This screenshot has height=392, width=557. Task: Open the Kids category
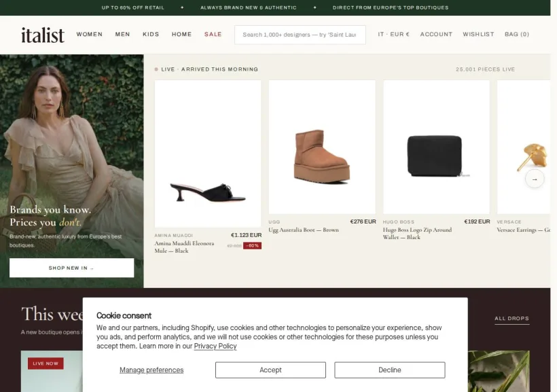(151, 34)
